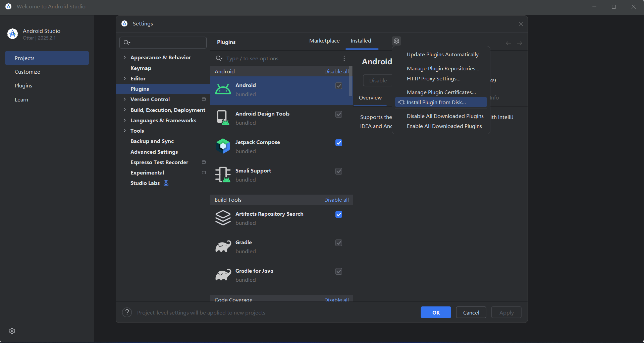Screen dimensions: 644x343
Task: Click the Gradle elephant plugin icon
Action: click(223, 247)
